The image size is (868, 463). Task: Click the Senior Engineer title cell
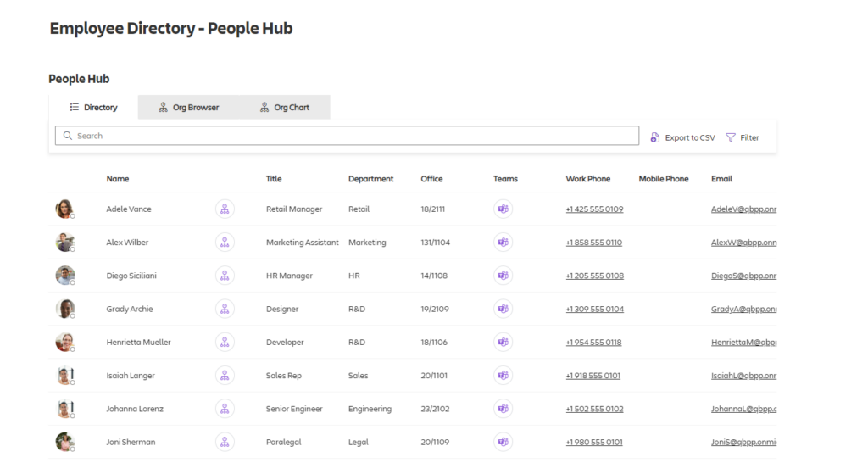coord(294,408)
